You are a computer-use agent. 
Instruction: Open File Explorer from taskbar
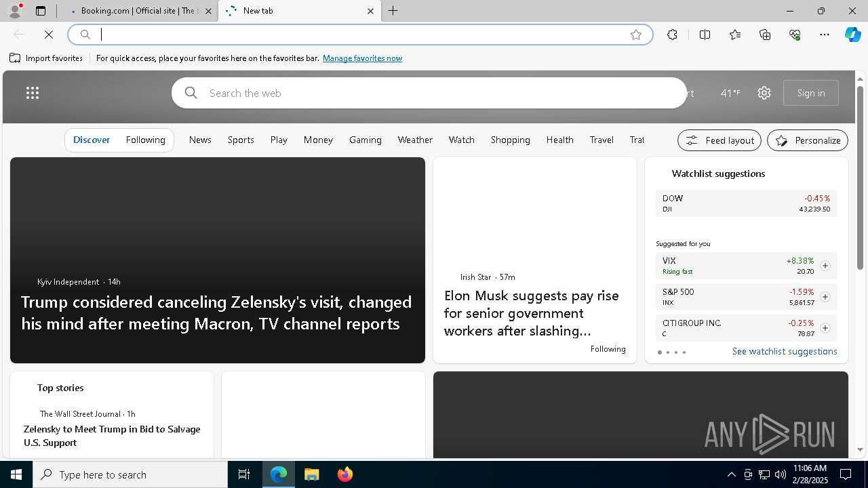tap(312, 474)
